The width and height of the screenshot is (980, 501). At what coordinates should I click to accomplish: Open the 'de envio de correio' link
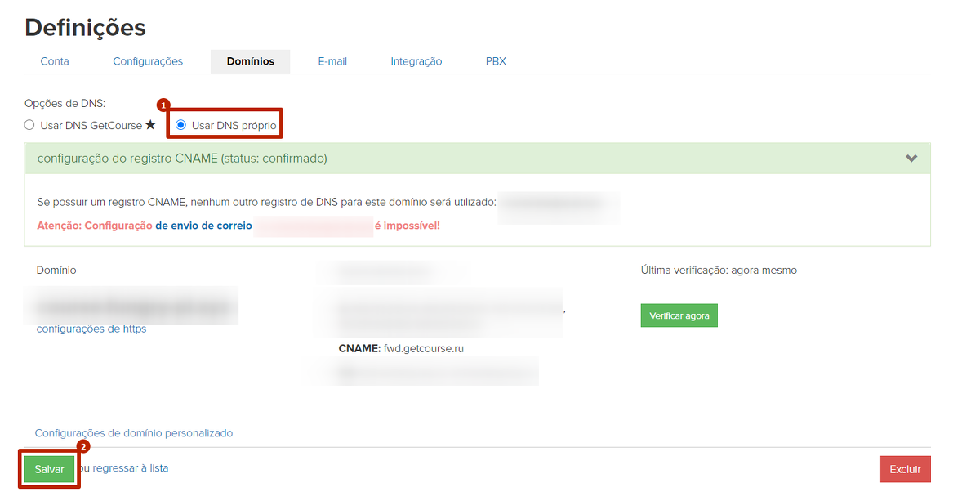(x=203, y=226)
